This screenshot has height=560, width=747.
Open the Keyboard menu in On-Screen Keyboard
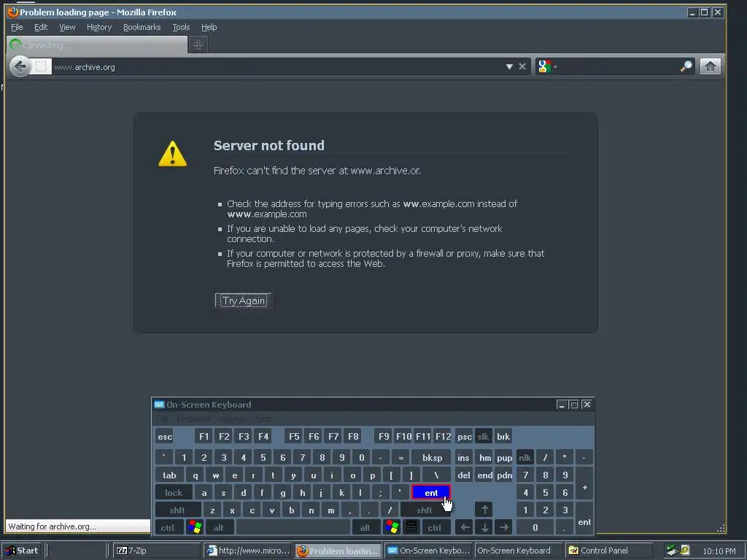coord(193,419)
